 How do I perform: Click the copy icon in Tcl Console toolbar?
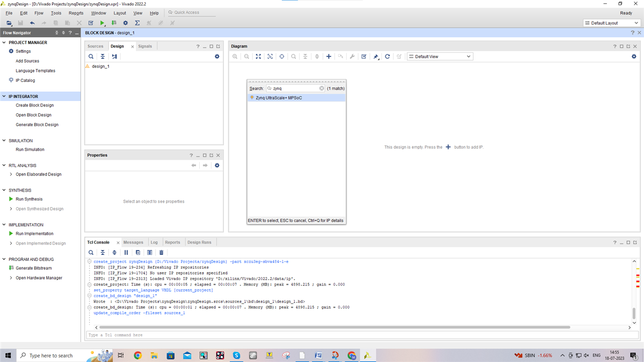[138, 252]
